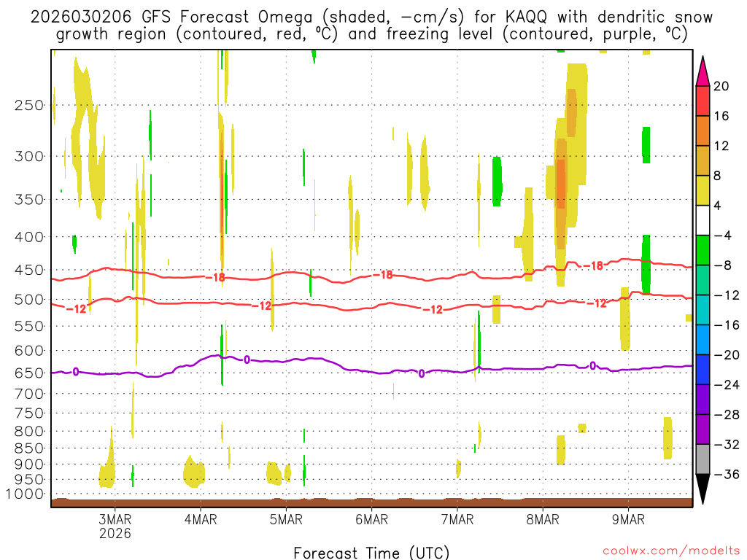Click the 950 pressure level label
The height and width of the screenshot is (560, 747).
[x=29, y=480]
